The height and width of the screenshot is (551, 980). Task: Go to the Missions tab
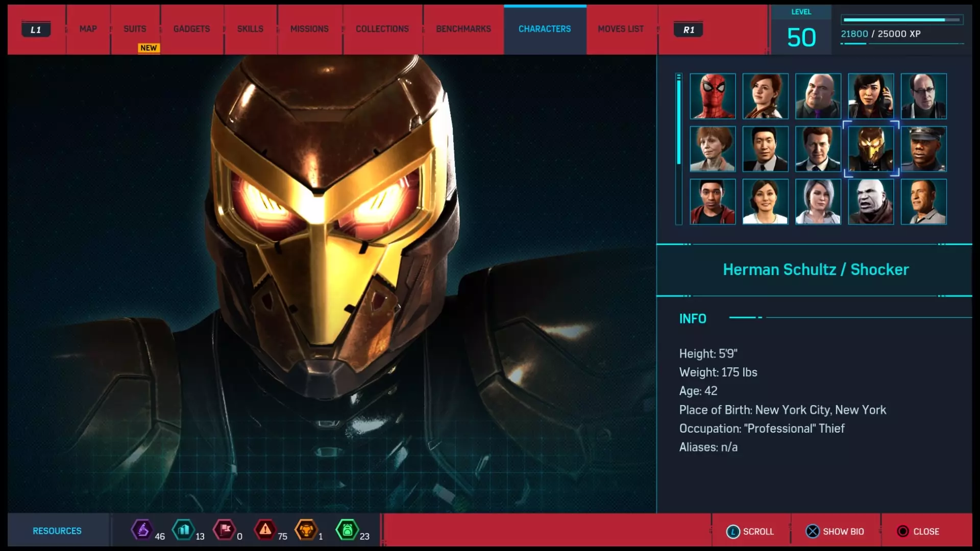tap(309, 29)
